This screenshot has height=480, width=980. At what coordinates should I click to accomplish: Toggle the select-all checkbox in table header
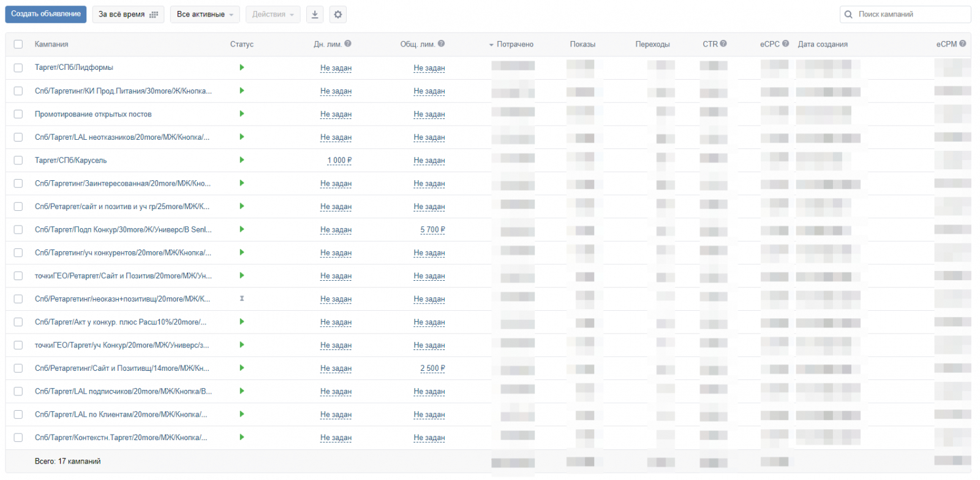pos(18,44)
